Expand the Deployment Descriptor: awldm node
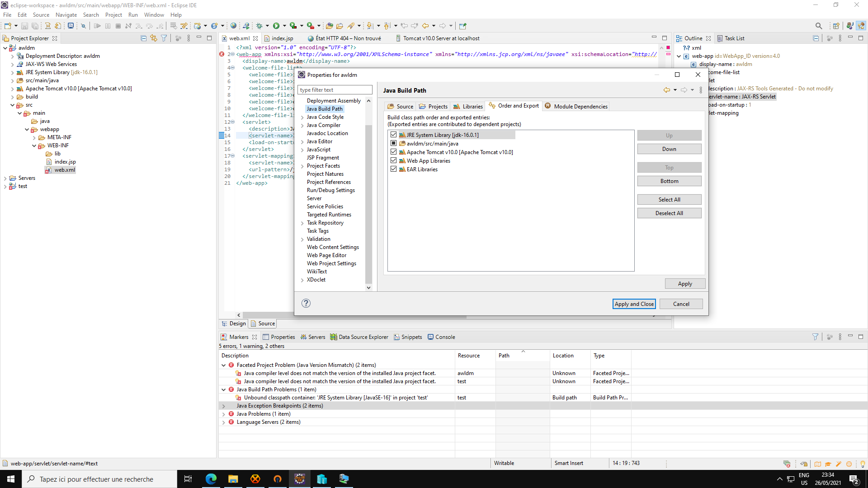This screenshot has height=488, width=868. pos(12,56)
